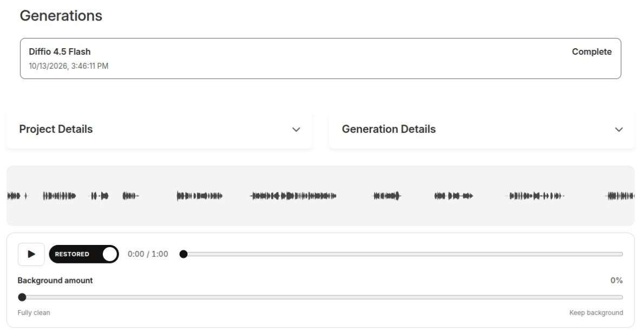Screen dimensions: 644x336
Task: Expand the Project Details panel chevron
Action: (296, 130)
